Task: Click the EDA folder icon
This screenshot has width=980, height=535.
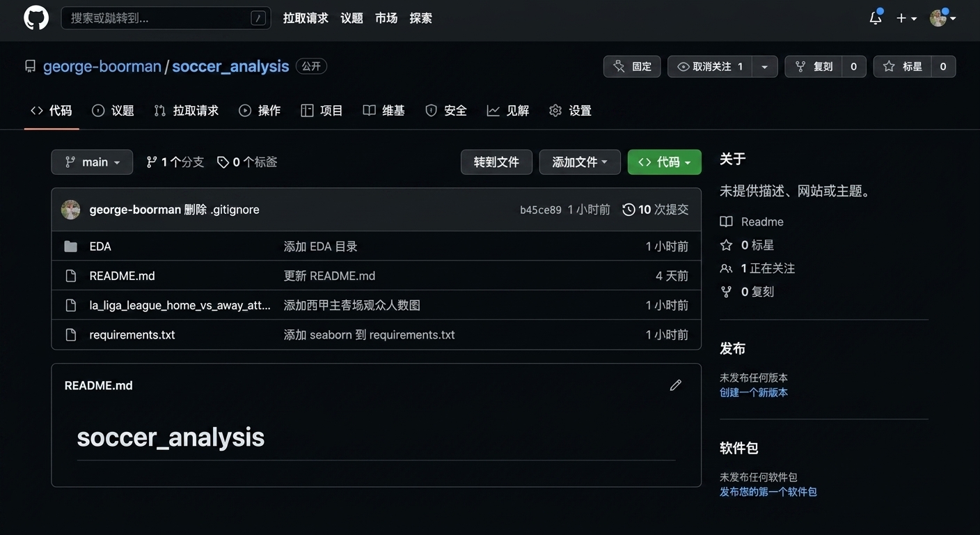Action: [70, 247]
